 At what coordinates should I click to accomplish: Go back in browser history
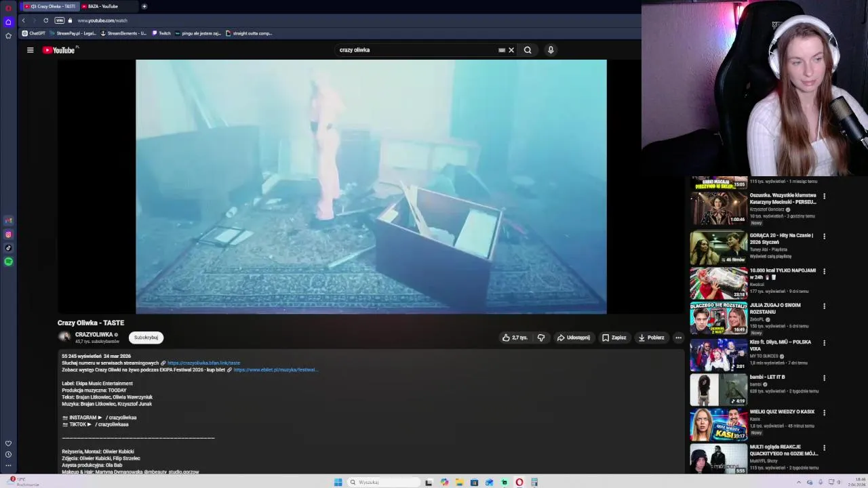pyautogui.click(x=23, y=20)
